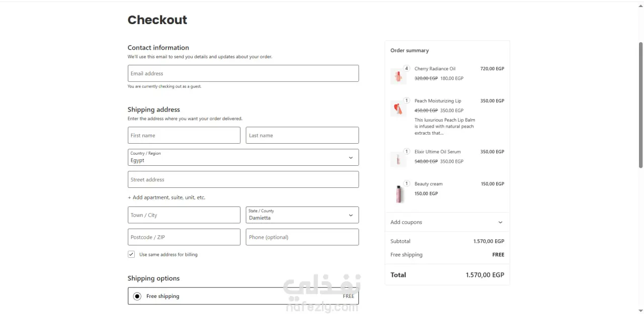Click the Peach Moisturizing Lip product image

[398, 109]
